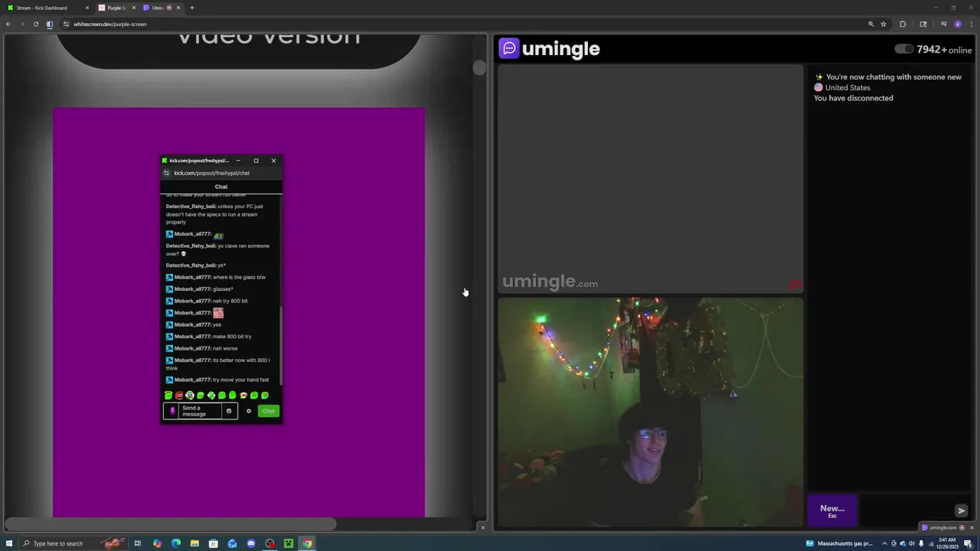Click the purple color screen preview
This screenshot has height=551, width=980.
pos(239,312)
